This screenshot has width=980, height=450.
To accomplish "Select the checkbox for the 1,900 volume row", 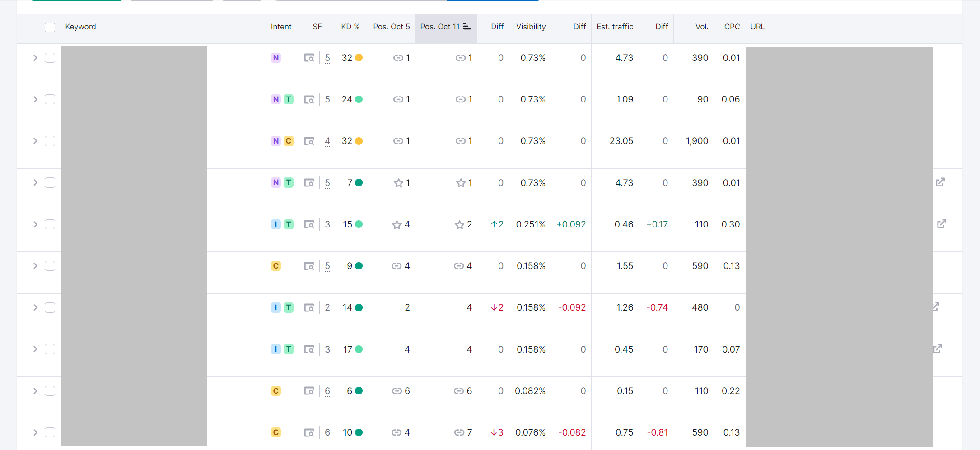I will [x=50, y=141].
